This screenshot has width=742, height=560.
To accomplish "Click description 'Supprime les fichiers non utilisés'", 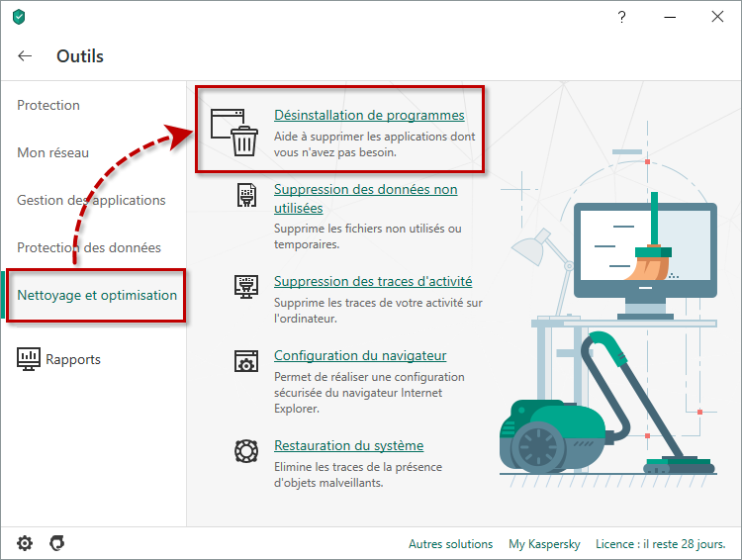I will (x=368, y=236).
